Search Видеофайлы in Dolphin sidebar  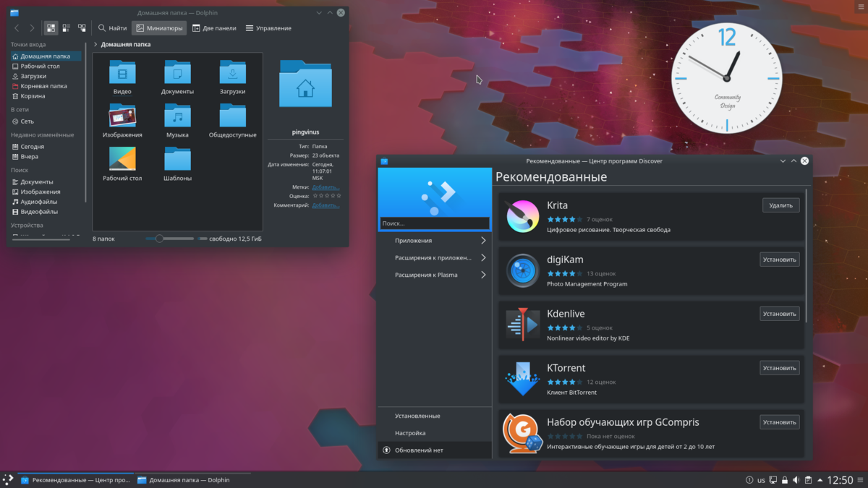(x=46, y=212)
